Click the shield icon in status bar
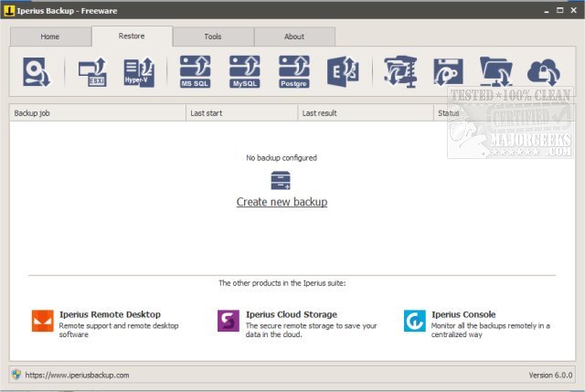 pos(16,375)
